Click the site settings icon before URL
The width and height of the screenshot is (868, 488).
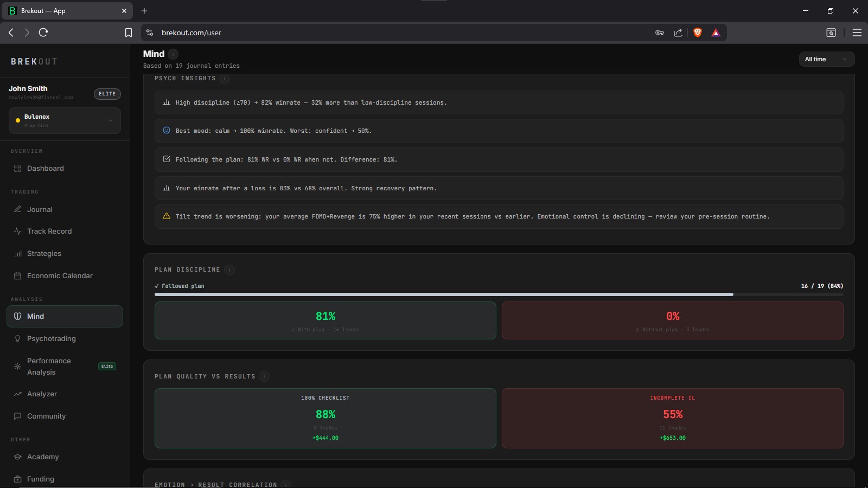[150, 33]
